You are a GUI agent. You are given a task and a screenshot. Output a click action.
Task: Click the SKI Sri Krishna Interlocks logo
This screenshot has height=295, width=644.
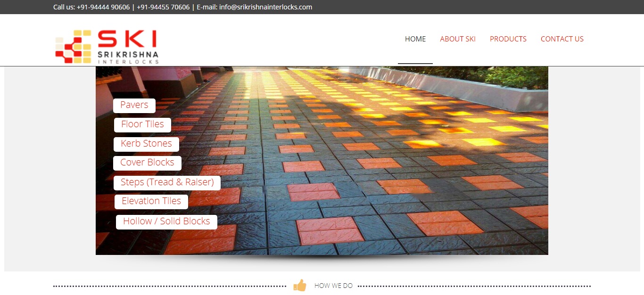(x=107, y=46)
